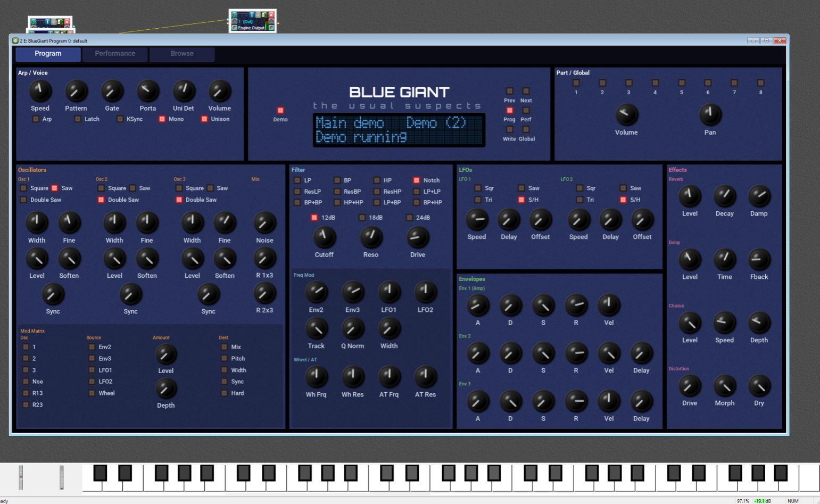Click the Pan knob in Part / Global
Screen dimensions: 820x504
click(x=710, y=114)
